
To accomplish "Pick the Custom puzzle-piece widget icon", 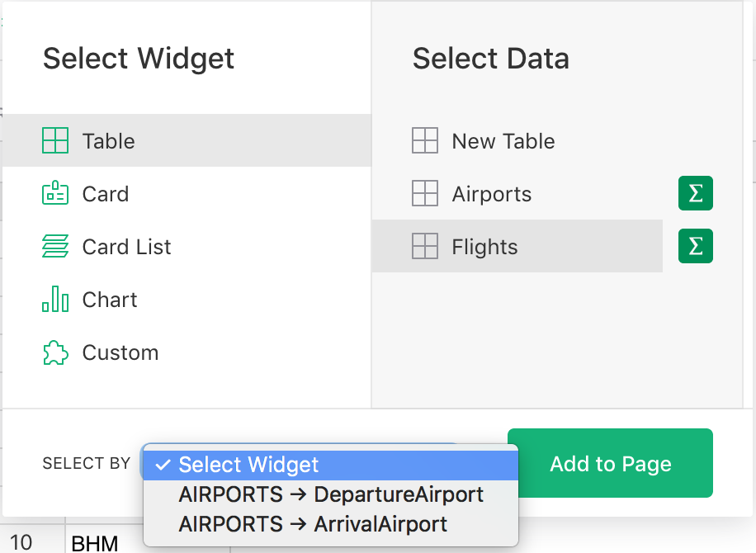I will pyautogui.click(x=54, y=352).
